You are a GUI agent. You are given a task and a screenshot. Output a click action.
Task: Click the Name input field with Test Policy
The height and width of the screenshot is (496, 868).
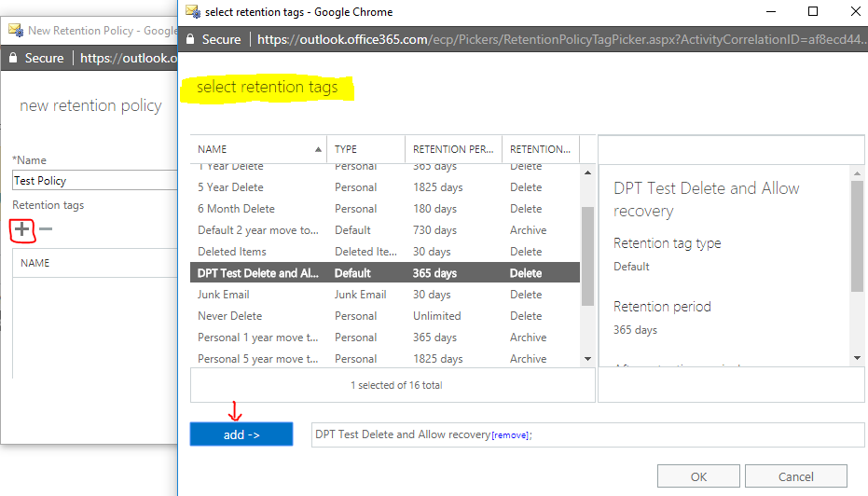click(93, 181)
